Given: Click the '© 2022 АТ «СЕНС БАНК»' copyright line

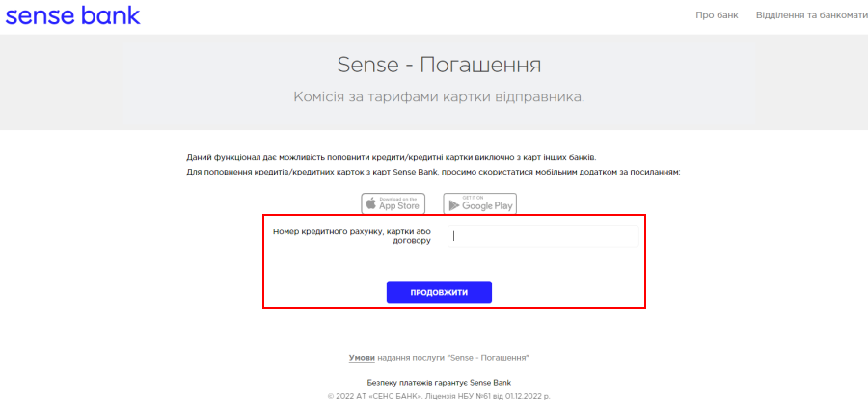Looking at the screenshot, I should tap(439, 397).
